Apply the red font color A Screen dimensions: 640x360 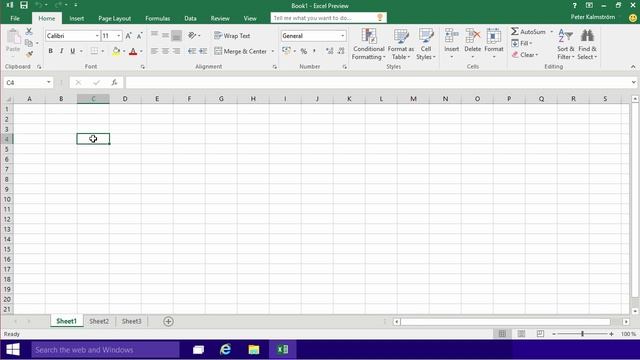click(133, 51)
